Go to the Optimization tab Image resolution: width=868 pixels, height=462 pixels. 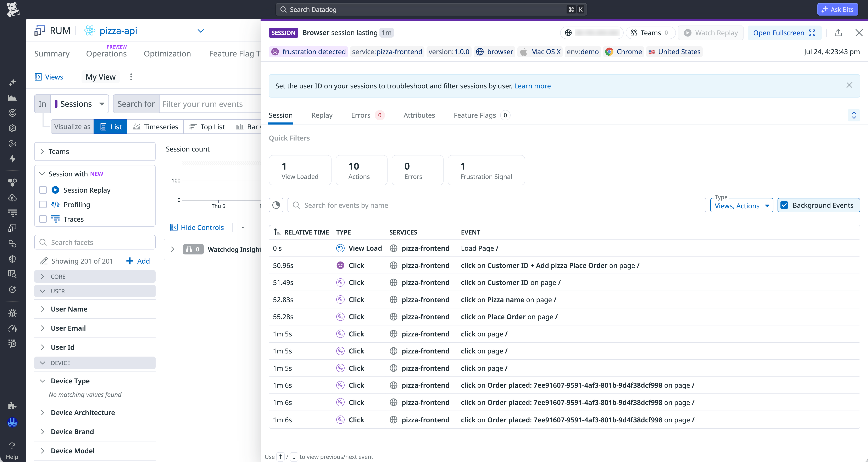[167, 54]
